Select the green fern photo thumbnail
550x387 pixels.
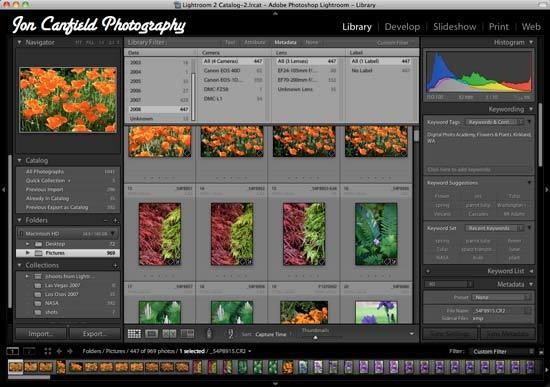376,234
